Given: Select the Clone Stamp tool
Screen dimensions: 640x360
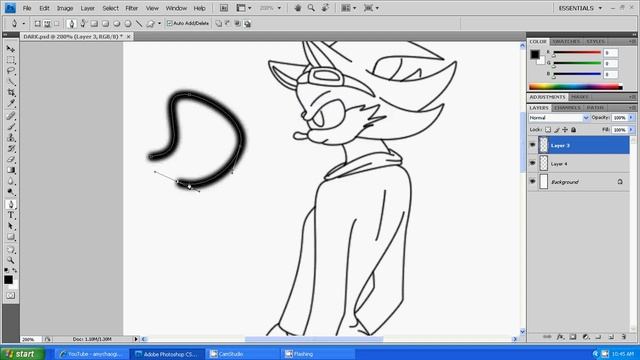Looking at the screenshot, I should 11,138.
